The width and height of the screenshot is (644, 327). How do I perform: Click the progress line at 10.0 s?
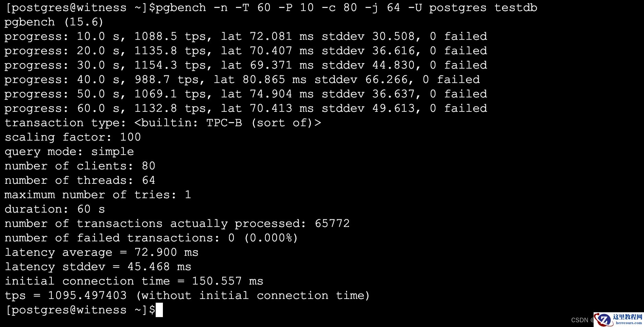pyautogui.click(x=245, y=37)
